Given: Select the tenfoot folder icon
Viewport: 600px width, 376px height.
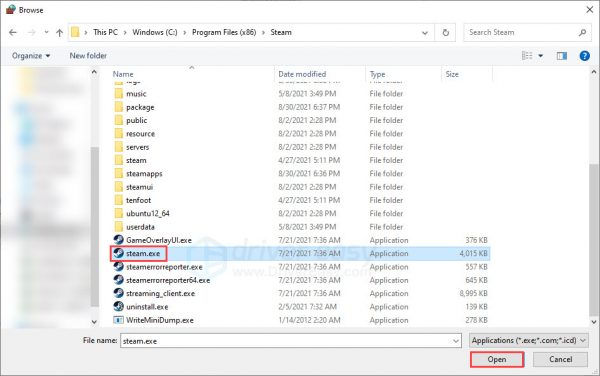Looking at the screenshot, I should tap(119, 200).
